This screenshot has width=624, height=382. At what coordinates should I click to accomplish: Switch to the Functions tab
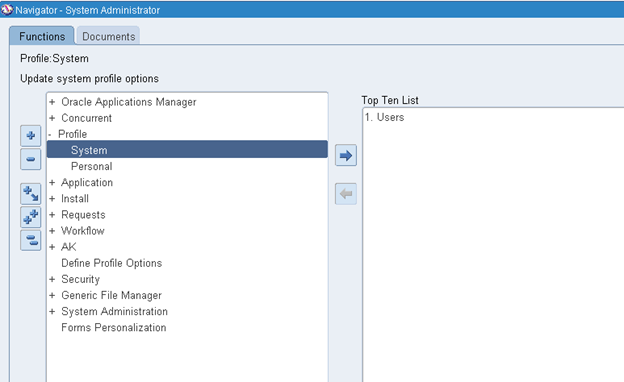point(42,36)
